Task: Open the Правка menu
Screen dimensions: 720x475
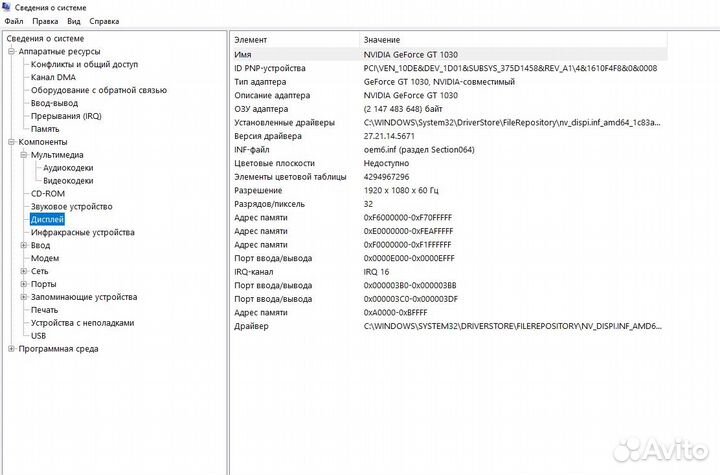Action: click(45, 21)
